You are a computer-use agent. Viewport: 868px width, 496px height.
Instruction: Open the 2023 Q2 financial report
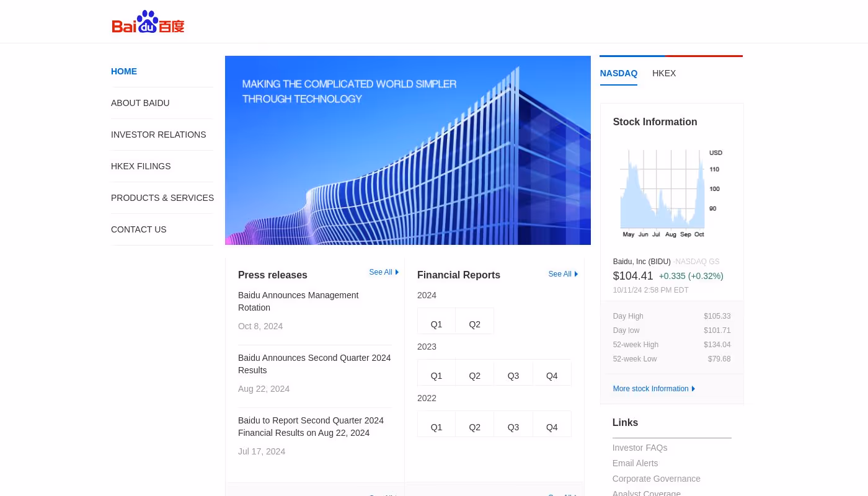[x=475, y=373]
